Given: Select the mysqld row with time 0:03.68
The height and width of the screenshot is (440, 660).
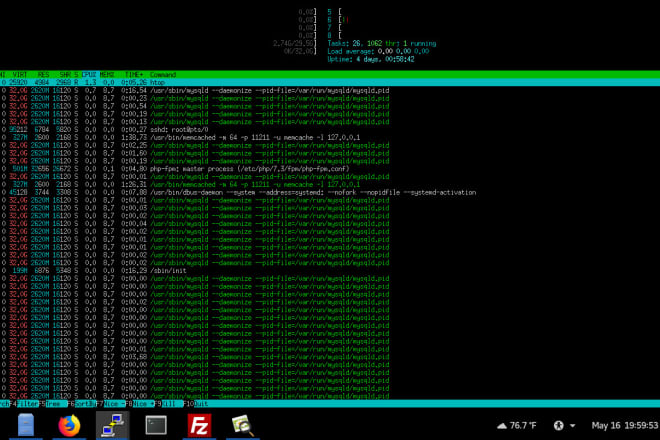Looking at the screenshot, I should 330,357.
